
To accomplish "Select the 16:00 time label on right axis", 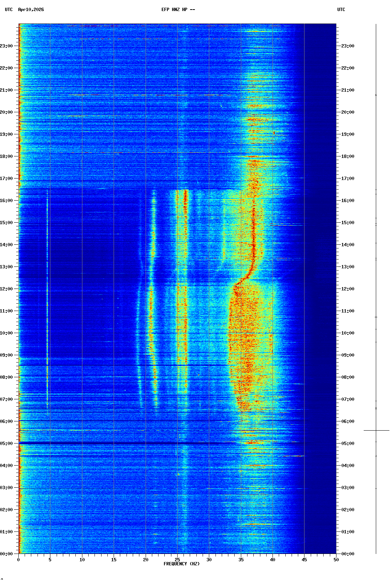I will click(x=348, y=201).
